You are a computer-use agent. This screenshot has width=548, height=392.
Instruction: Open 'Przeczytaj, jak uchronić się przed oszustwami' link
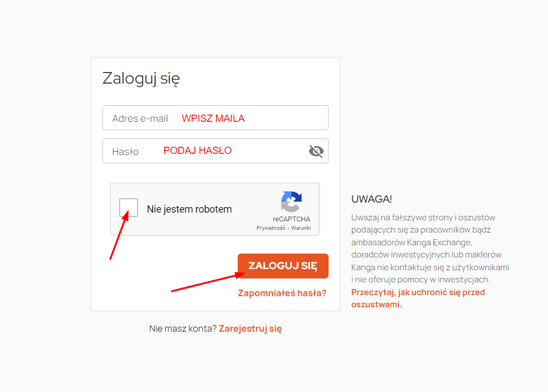[x=418, y=298]
